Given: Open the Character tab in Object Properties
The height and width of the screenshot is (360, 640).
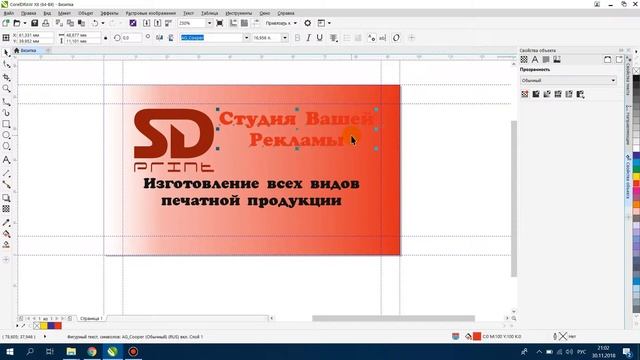Looking at the screenshot, I should click(x=535, y=60).
